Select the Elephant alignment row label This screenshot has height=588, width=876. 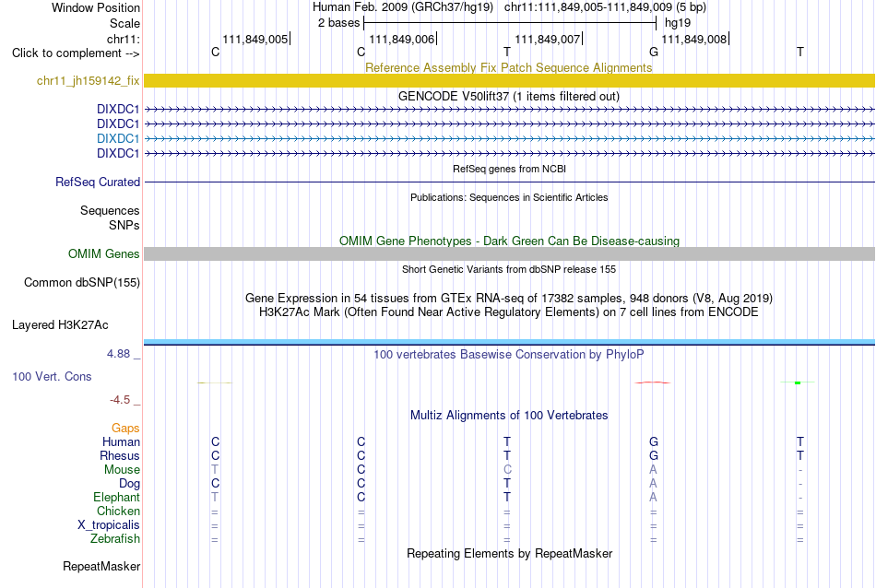coord(116,497)
